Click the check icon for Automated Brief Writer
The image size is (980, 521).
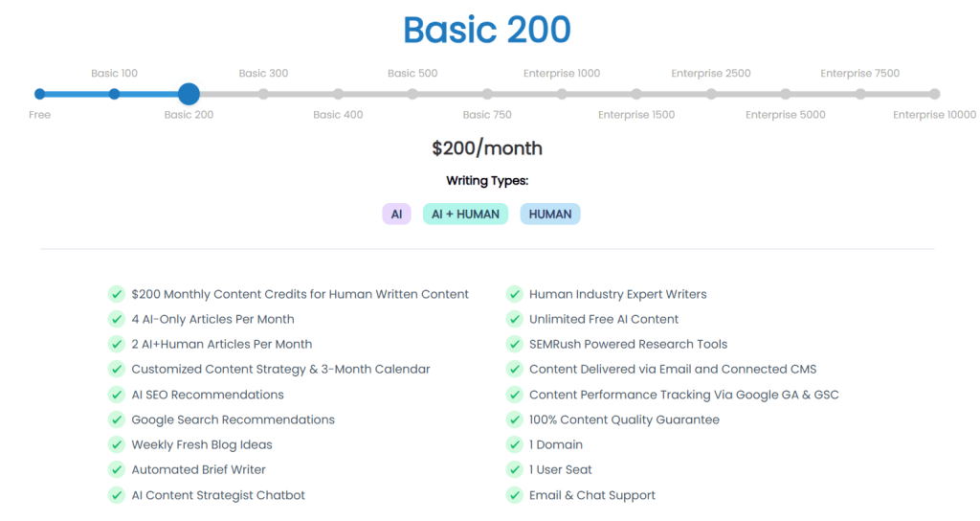point(116,469)
